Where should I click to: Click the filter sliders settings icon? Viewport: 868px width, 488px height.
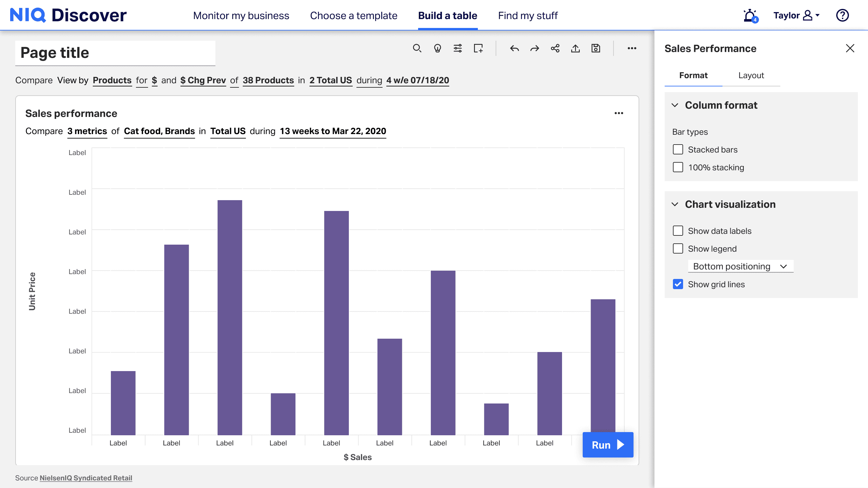458,49
